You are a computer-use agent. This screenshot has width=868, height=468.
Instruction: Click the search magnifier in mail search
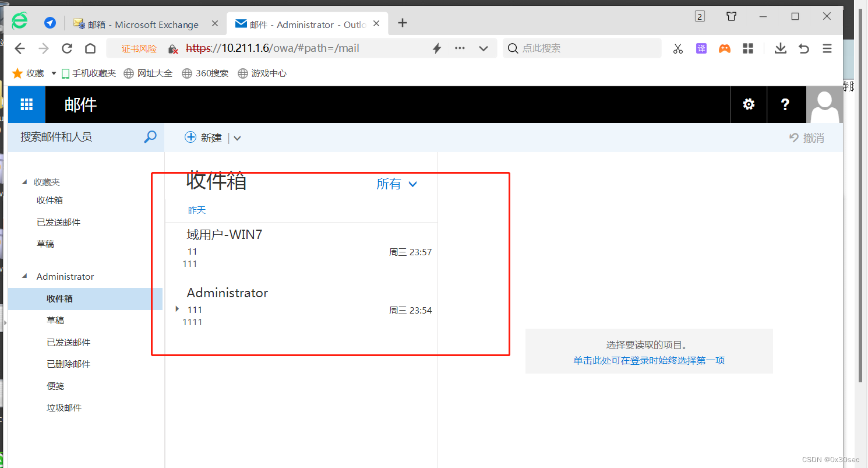[150, 137]
